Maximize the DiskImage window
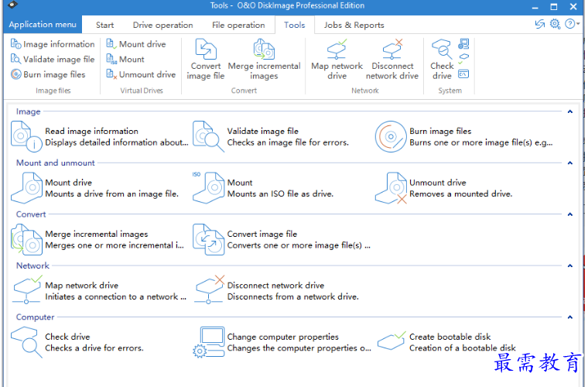Viewport: 588px width, 387px height. point(553,7)
